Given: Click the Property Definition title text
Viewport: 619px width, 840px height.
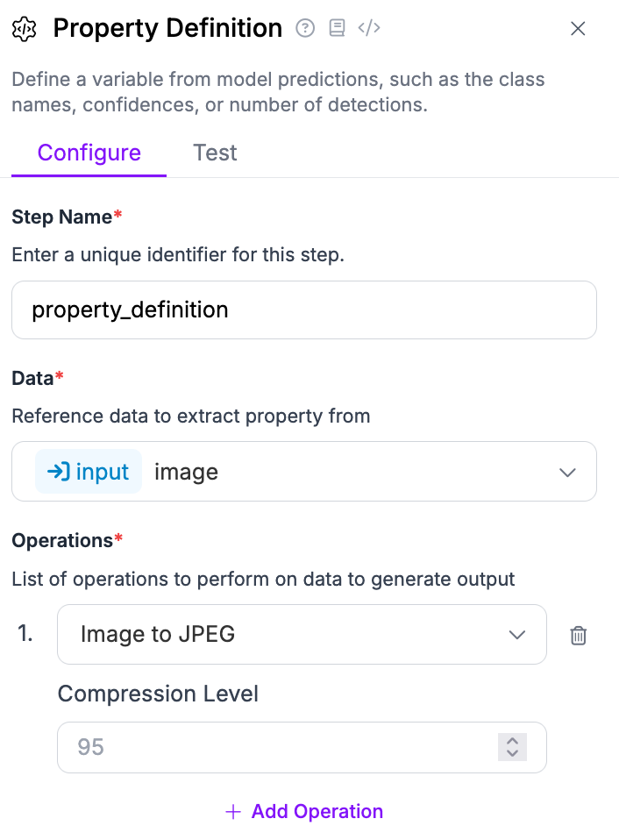Looking at the screenshot, I should pyautogui.click(x=167, y=29).
